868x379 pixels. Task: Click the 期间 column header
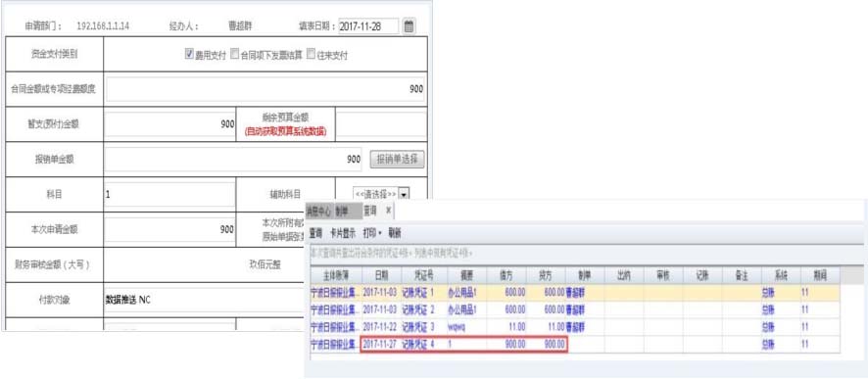click(820, 275)
